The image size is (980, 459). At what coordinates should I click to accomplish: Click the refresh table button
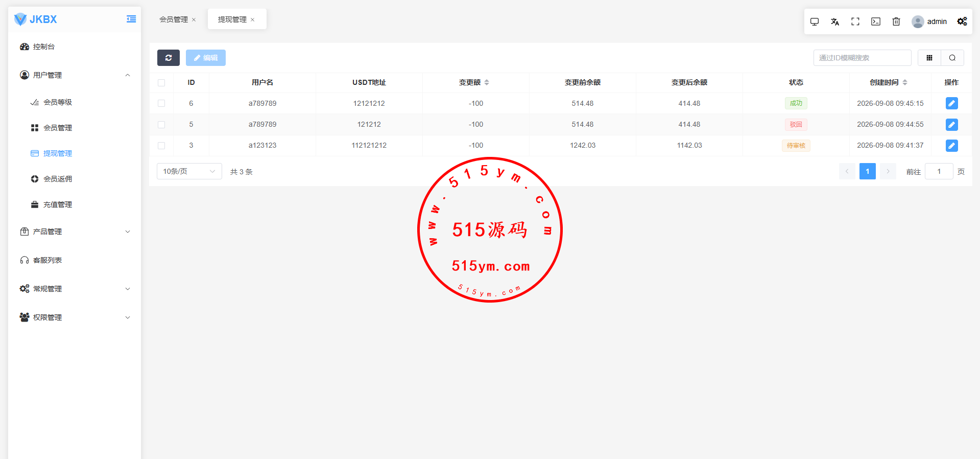click(x=169, y=58)
